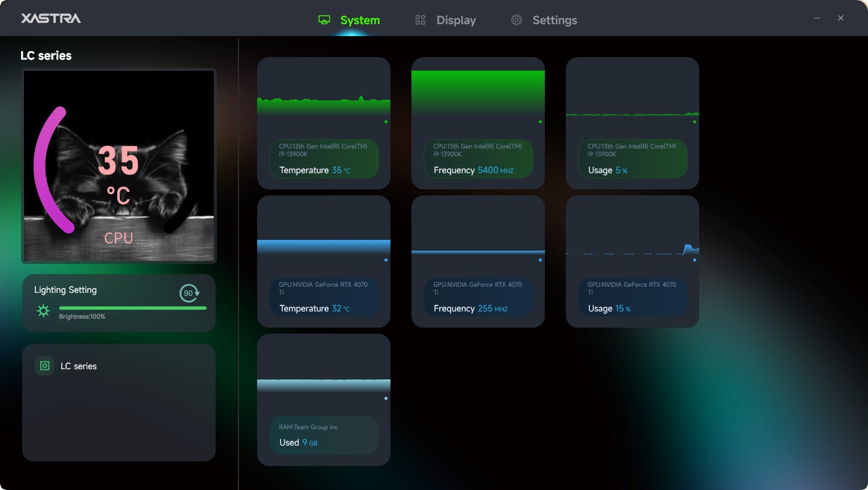
Task: Open the System tab
Action: pos(349,20)
